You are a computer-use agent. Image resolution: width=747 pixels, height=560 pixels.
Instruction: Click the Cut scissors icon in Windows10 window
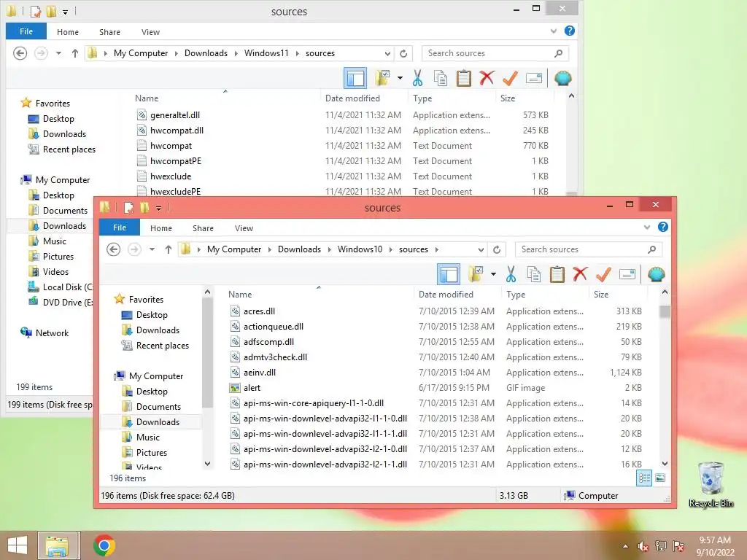(511, 274)
